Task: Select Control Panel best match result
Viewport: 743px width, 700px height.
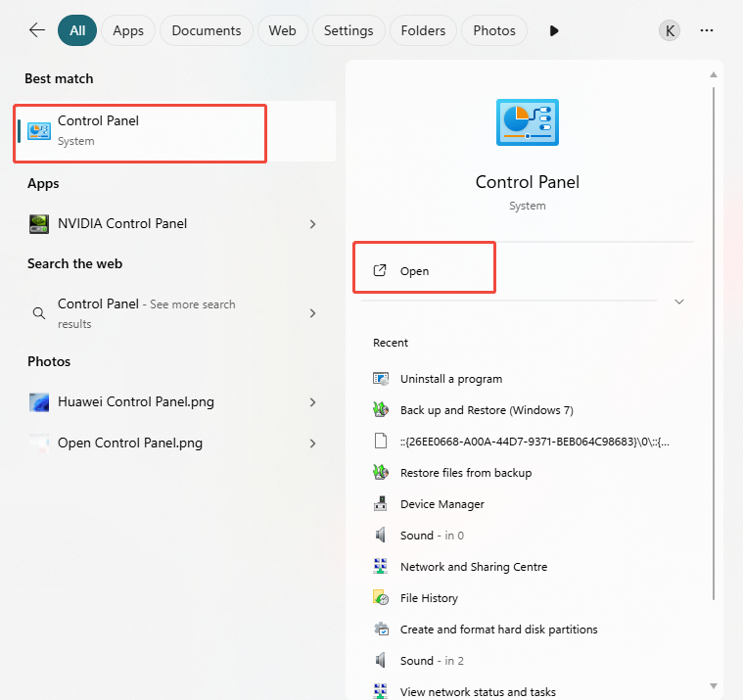Action: click(140, 131)
